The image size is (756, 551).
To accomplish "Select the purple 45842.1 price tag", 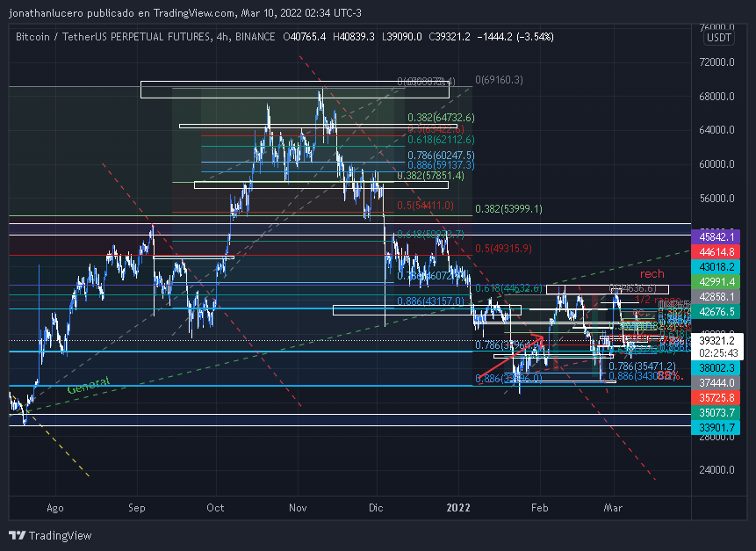I will pos(716,237).
